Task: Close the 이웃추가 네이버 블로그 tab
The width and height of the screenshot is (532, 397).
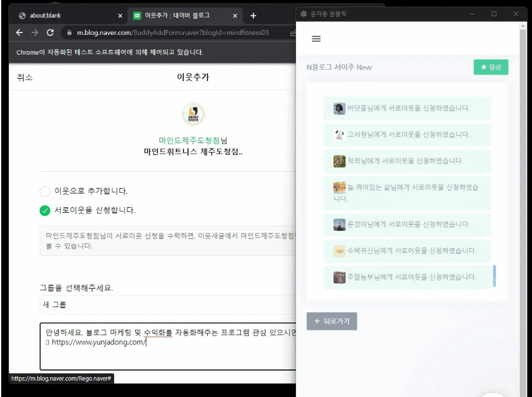Action: point(235,16)
